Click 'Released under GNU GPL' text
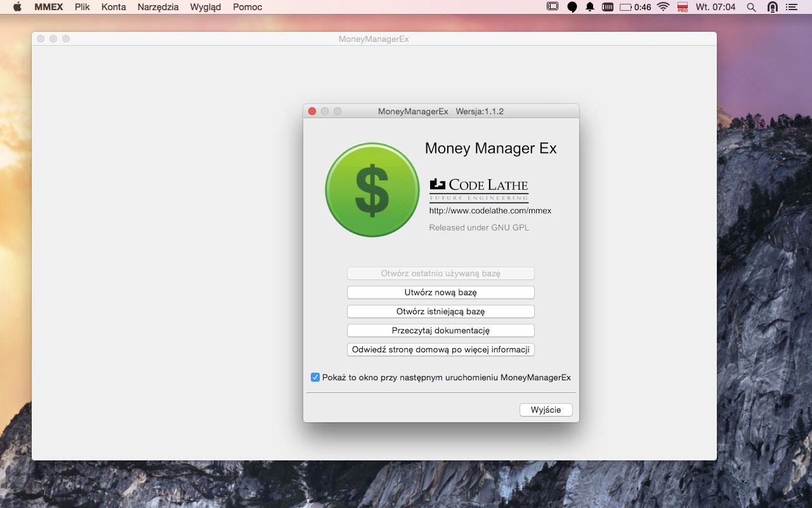812x508 pixels. click(479, 227)
